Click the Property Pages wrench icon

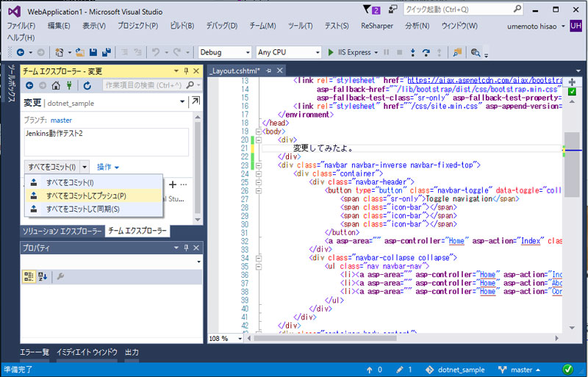(x=60, y=276)
